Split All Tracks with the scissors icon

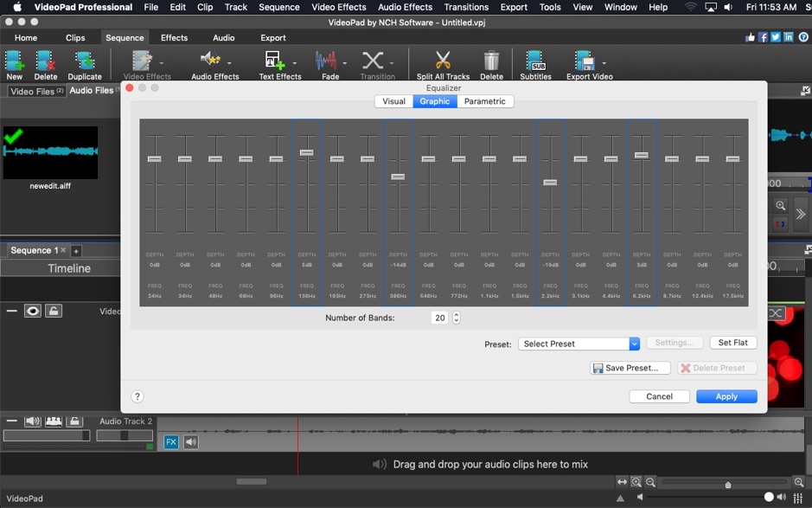(x=443, y=61)
